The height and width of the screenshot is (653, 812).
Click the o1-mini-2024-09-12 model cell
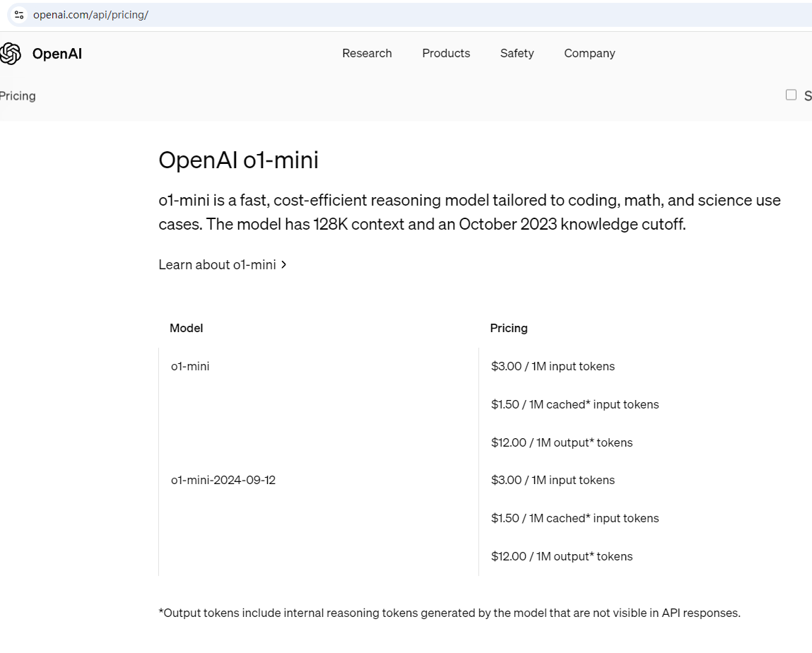point(223,480)
